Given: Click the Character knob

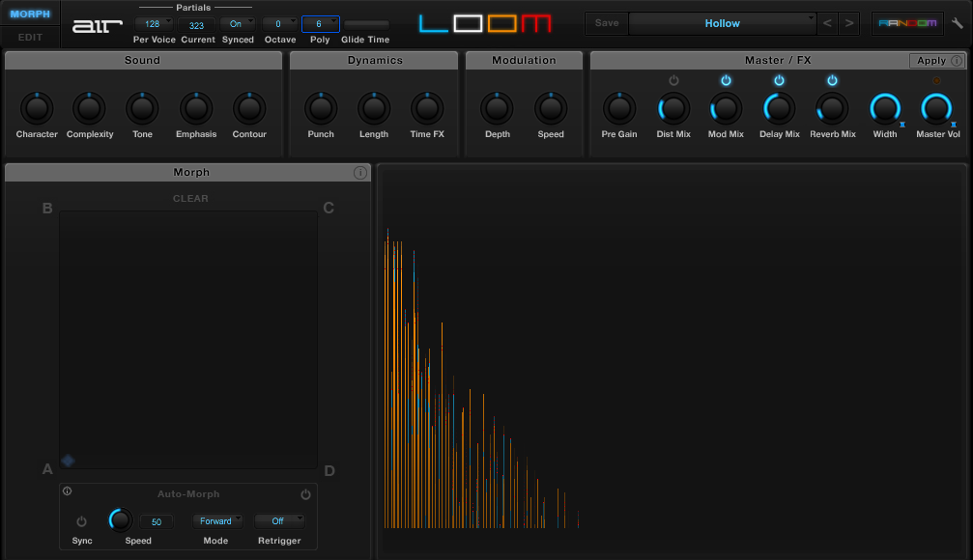Looking at the screenshot, I should (x=37, y=108).
